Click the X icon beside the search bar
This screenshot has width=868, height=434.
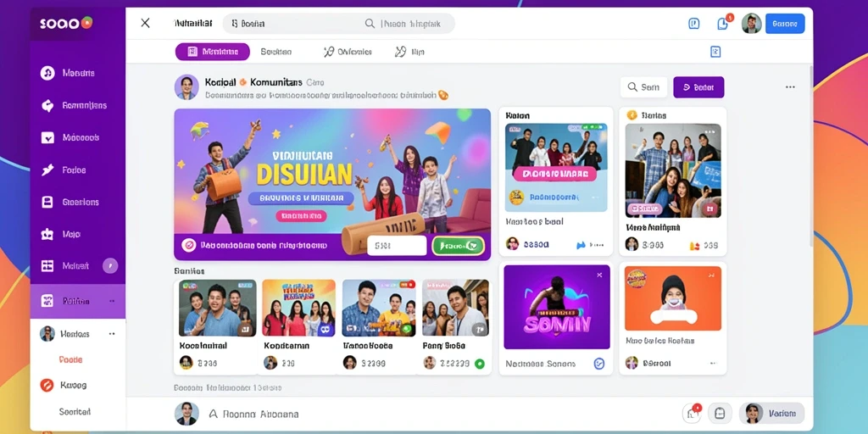pyautogui.click(x=145, y=23)
